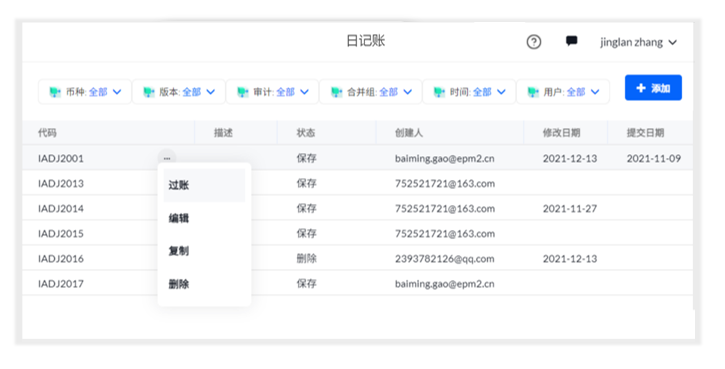Open the help question mark icon

pyautogui.click(x=534, y=42)
